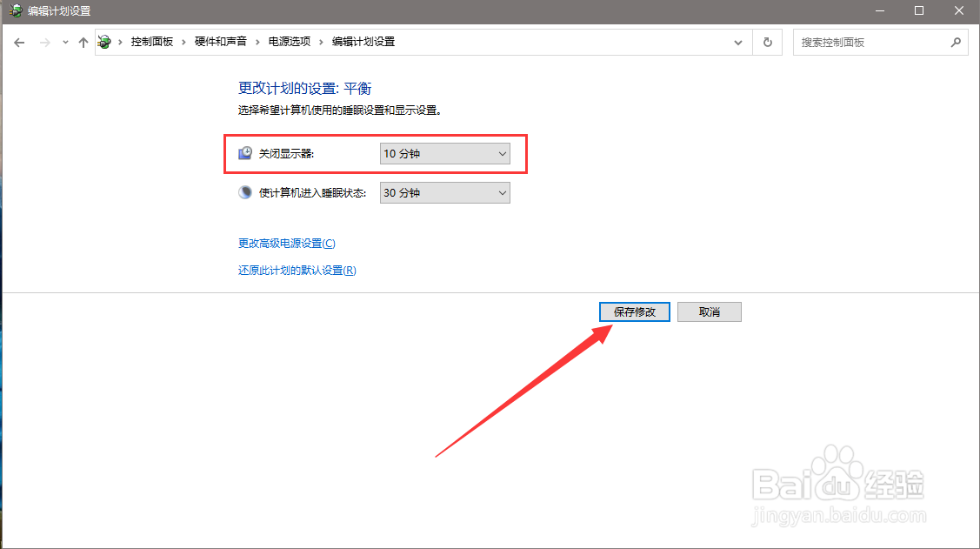The height and width of the screenshot is (549, 980).
Task: Open 使计算机进入睡眠状态 time dropdown
Action: click(x=445, y=193)
